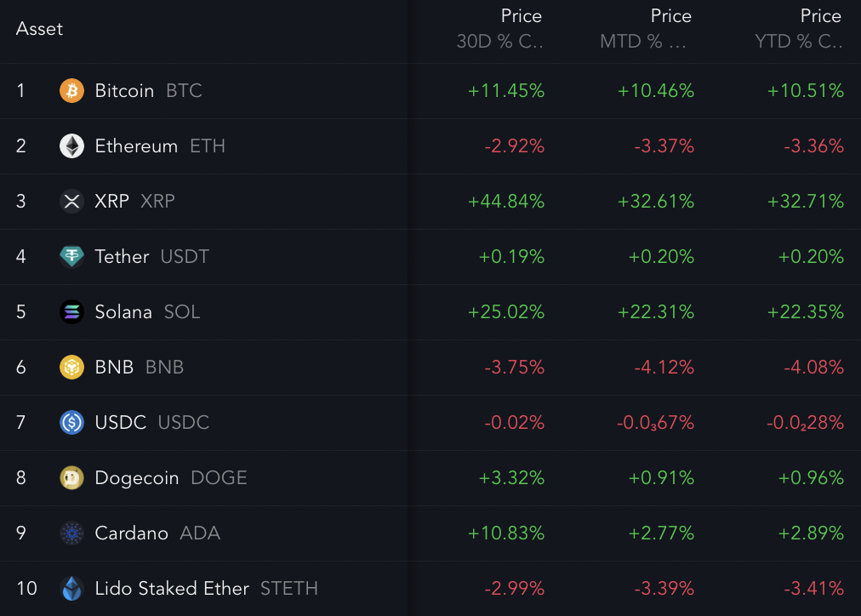Screen dimensions: 861x616
Task: Click the BNB coin icon
Action: click(x=71, y=368)
